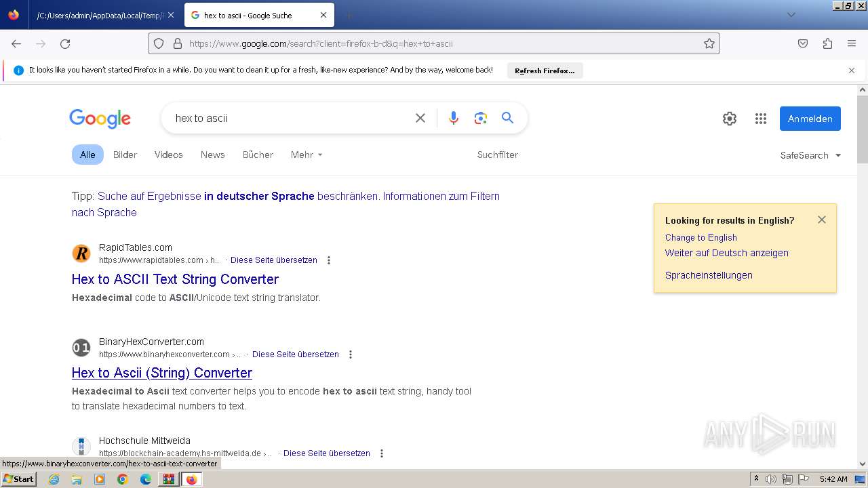Click the BinaryHexConverter favicon
The height and width of the screenshot is (488, 868).
(x=81, y=348)
